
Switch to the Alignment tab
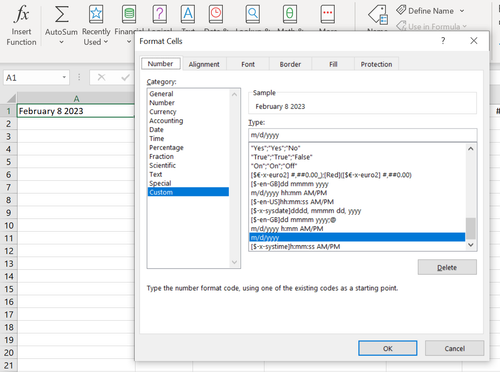204,64
